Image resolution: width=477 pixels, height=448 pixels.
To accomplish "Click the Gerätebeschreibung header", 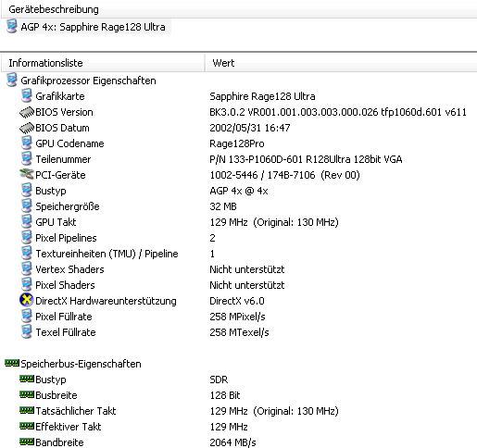I will (x=238, y=9).
